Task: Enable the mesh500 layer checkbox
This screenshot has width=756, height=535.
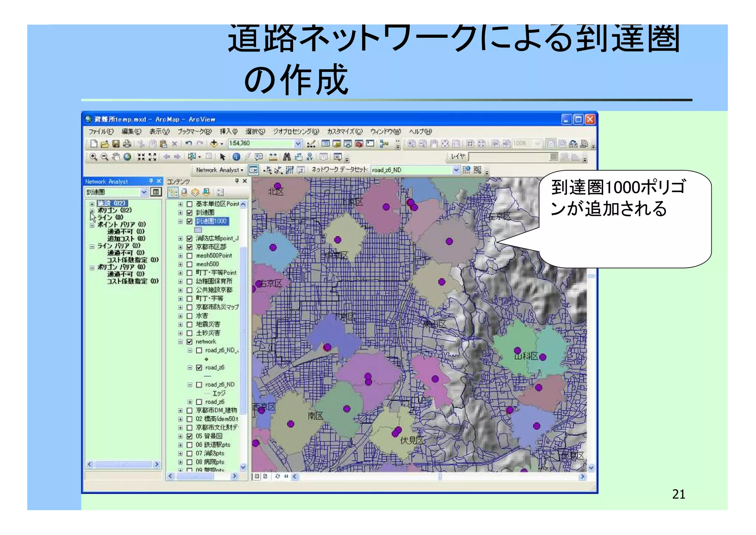Action: tap(190, 264)
